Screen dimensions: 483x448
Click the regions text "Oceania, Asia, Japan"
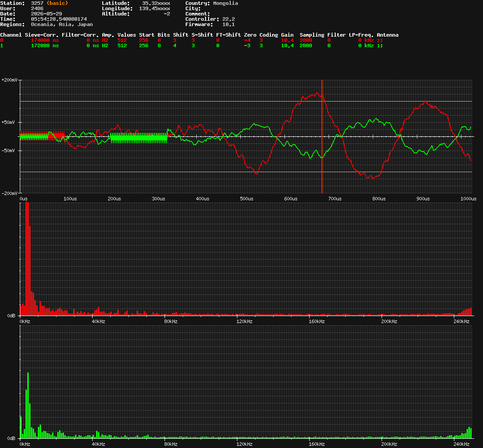(62, 24)
